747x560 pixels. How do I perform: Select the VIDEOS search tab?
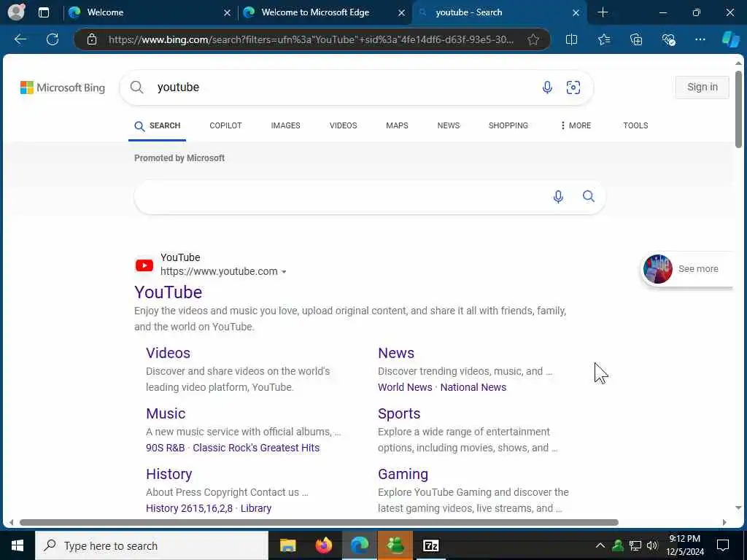[x=343, y=125]
